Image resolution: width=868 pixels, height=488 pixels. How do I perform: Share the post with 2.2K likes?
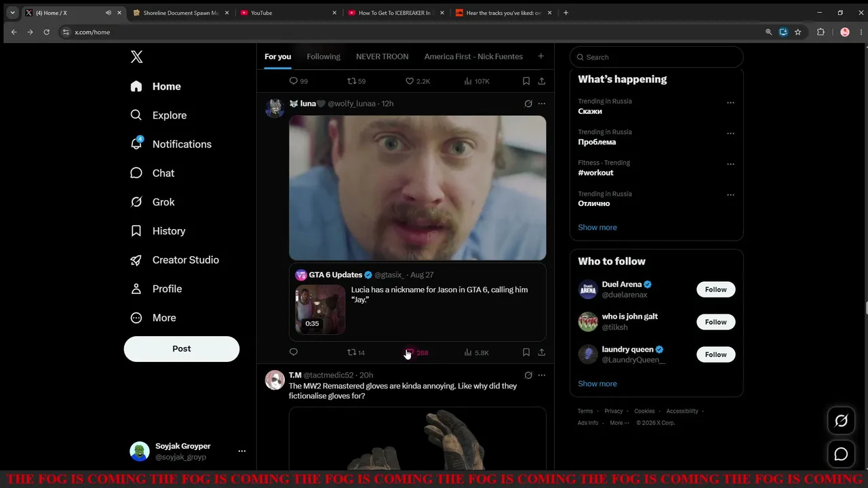[542, 81]
